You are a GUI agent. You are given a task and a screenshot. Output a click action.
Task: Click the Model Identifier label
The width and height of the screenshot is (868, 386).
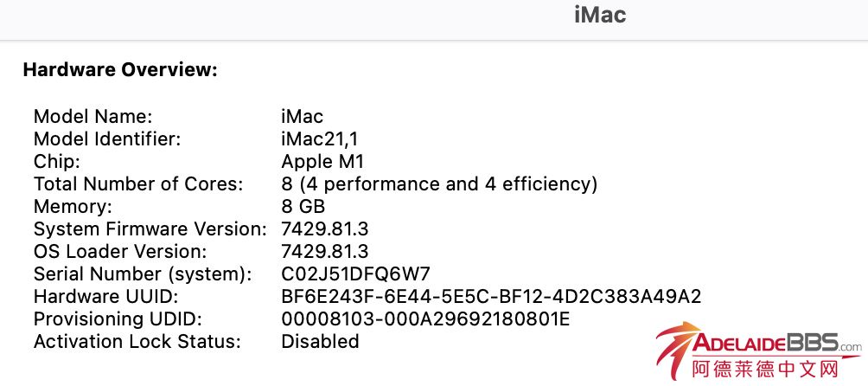(107, 138)
